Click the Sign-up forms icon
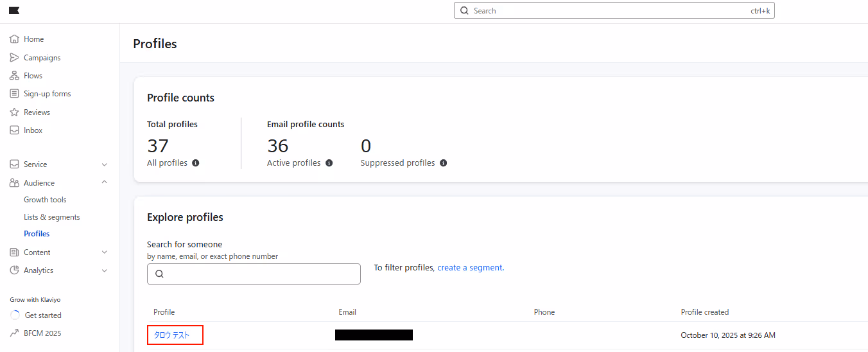 [14, 94]
